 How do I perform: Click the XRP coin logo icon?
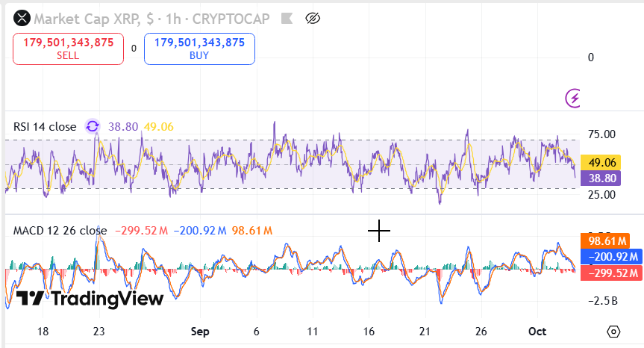22,18
